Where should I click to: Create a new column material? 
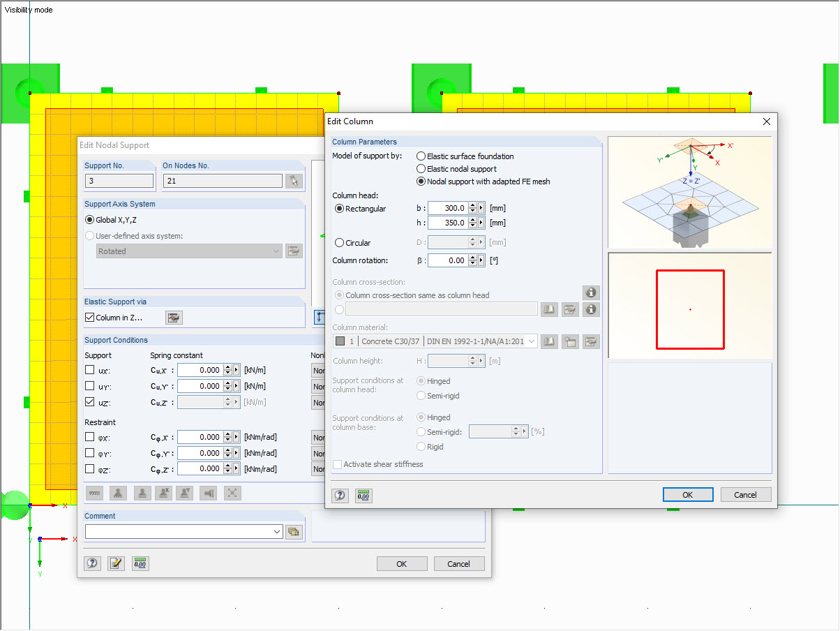click(x=569, y=341)
